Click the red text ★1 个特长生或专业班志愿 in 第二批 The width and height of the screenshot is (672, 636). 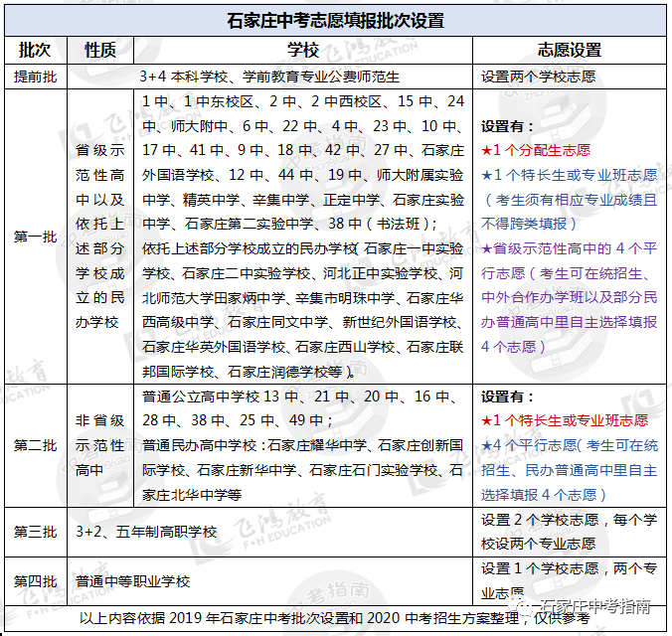(x=565, y=420)
